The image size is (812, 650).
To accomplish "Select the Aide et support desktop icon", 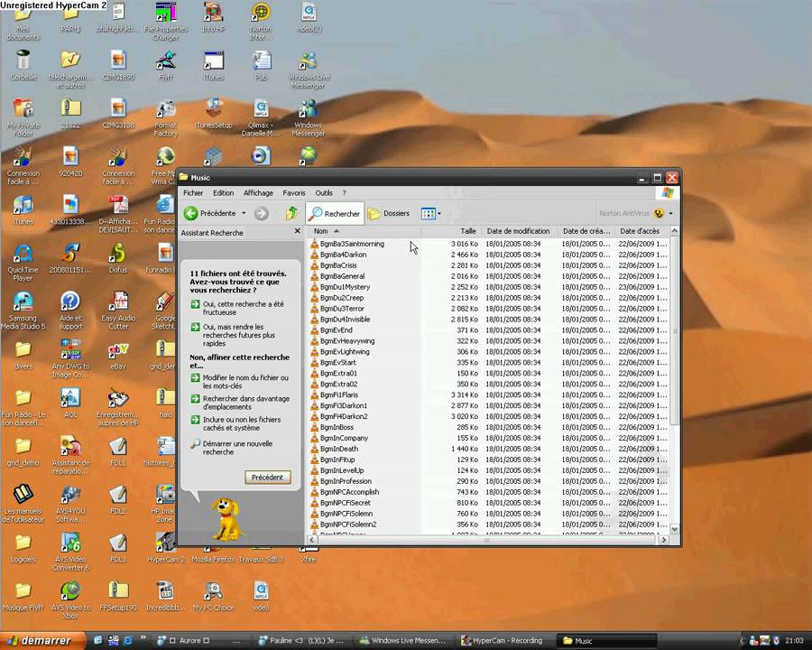I will pyautogui.click(x=70, y=310).
